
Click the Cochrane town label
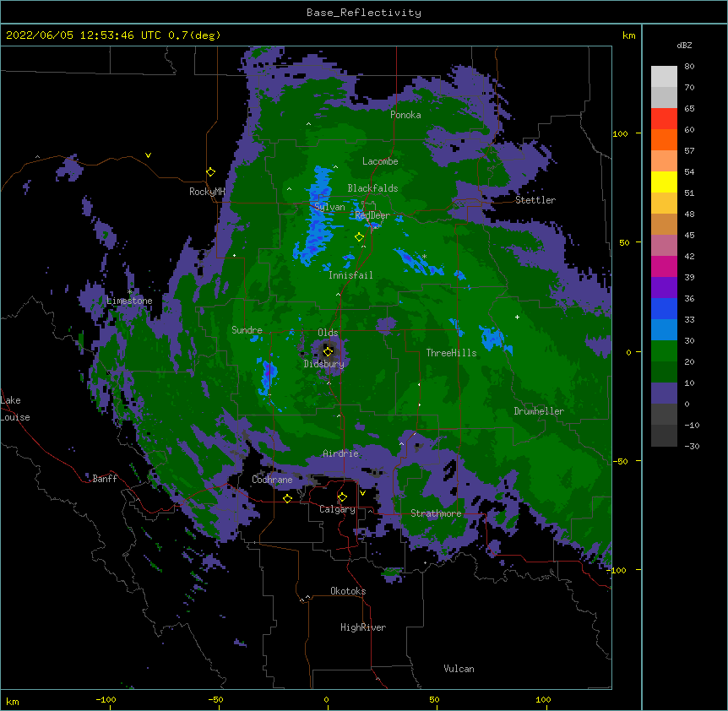click(272, 480)
